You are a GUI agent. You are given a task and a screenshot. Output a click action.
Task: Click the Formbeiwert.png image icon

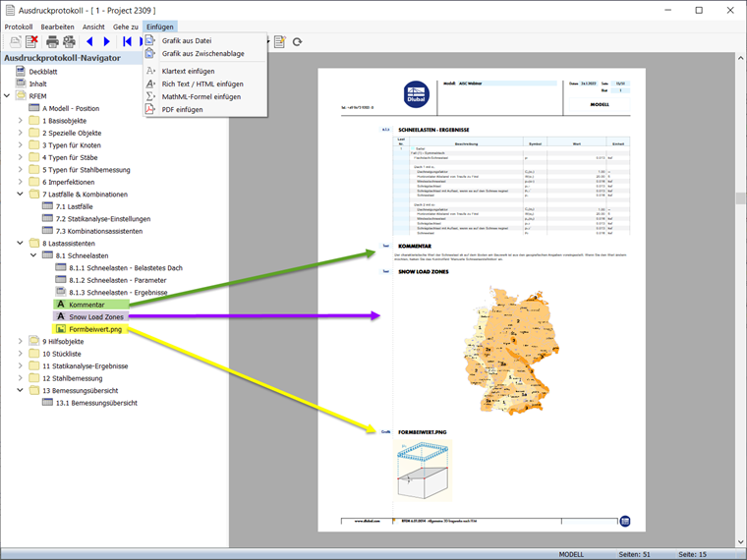click(x=61, y=329)
